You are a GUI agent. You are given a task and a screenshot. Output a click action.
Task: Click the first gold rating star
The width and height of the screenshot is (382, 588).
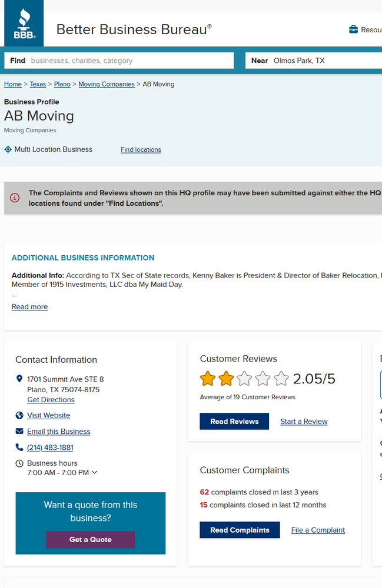(208, 378)
